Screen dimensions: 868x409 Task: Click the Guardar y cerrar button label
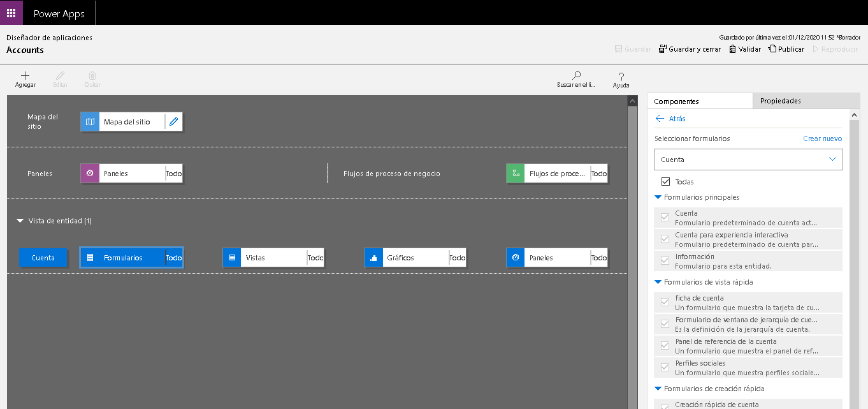tap(695, 49)
